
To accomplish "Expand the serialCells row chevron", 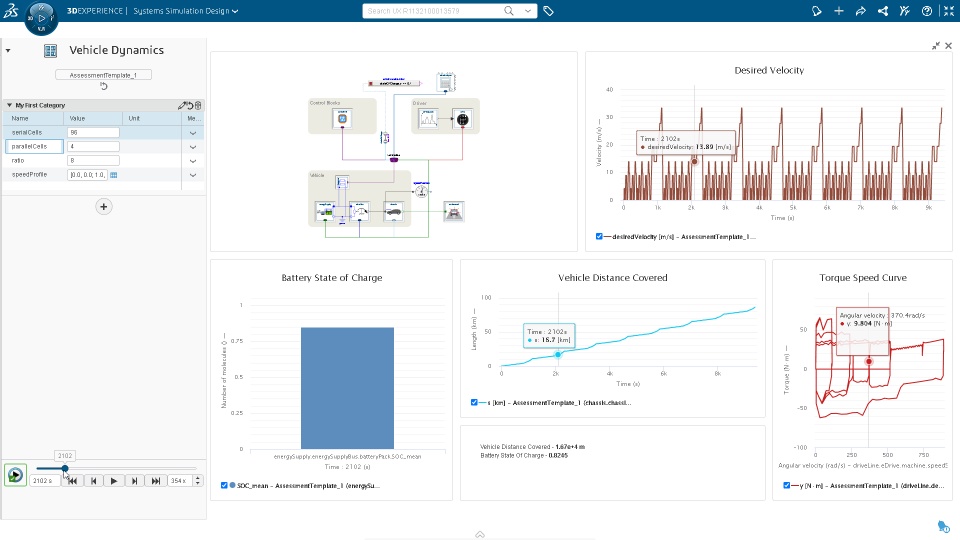I will pos(193,133).
